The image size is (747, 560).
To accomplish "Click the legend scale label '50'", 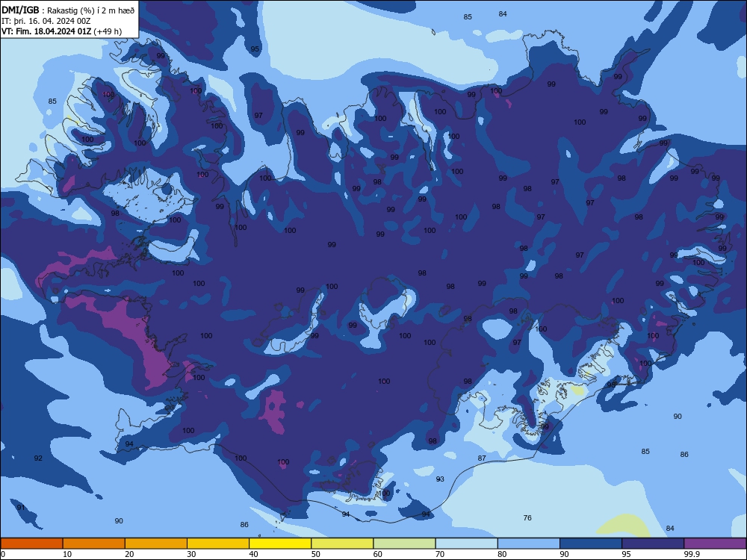I will pyautogui.click(x=315, y=554).
